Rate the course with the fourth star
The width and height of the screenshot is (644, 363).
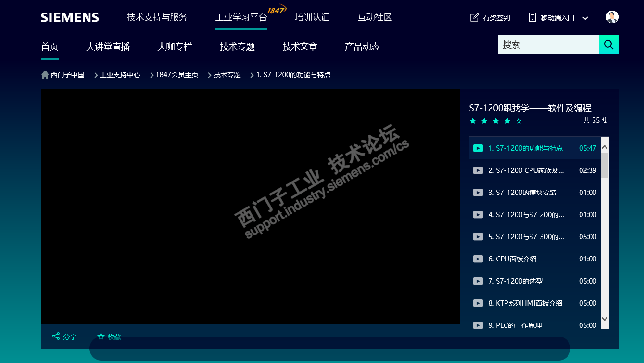pyautogui.click(x=507, y=121)
